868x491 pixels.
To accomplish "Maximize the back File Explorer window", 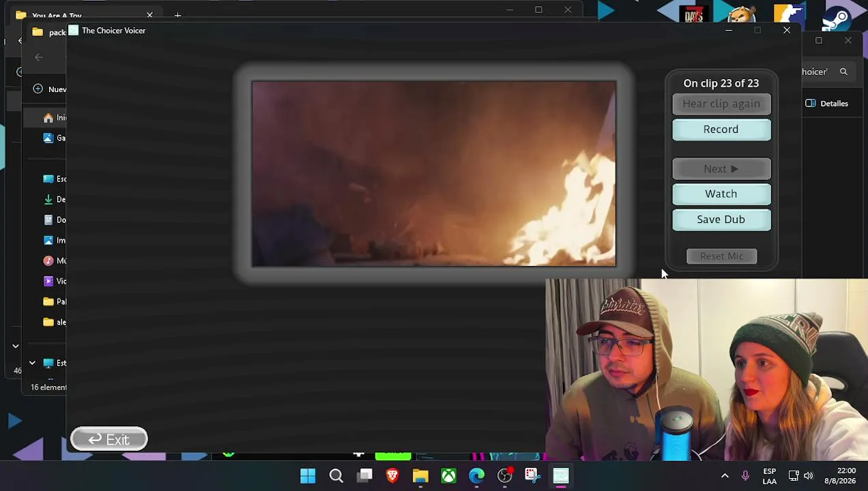I will (x=538, y=10).
